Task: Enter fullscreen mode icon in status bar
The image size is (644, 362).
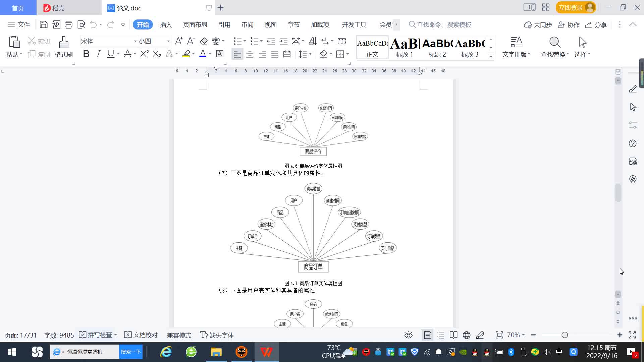Action: coord(632,335)
